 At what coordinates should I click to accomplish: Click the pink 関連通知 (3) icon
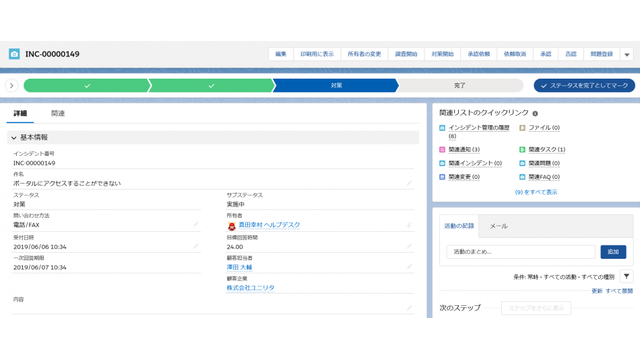click(x=442, y=150)
